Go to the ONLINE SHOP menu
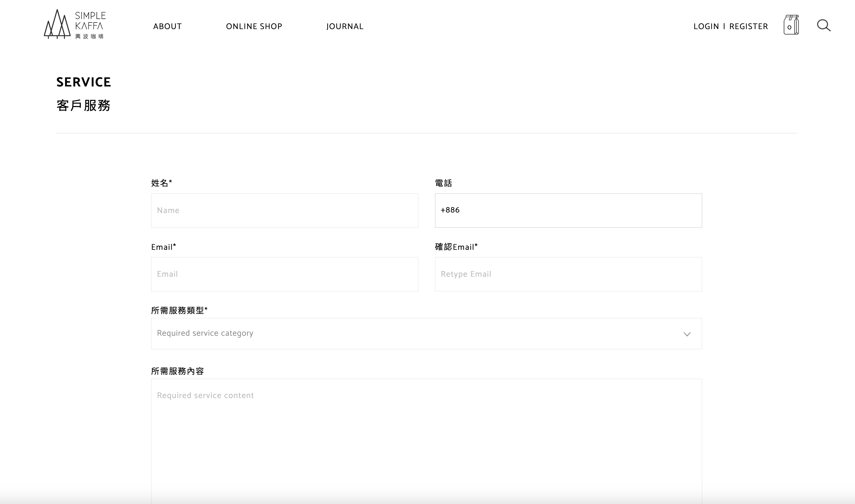Image resolution: width=855 pixels, height=504 pixels. click(x=254, y=27)
